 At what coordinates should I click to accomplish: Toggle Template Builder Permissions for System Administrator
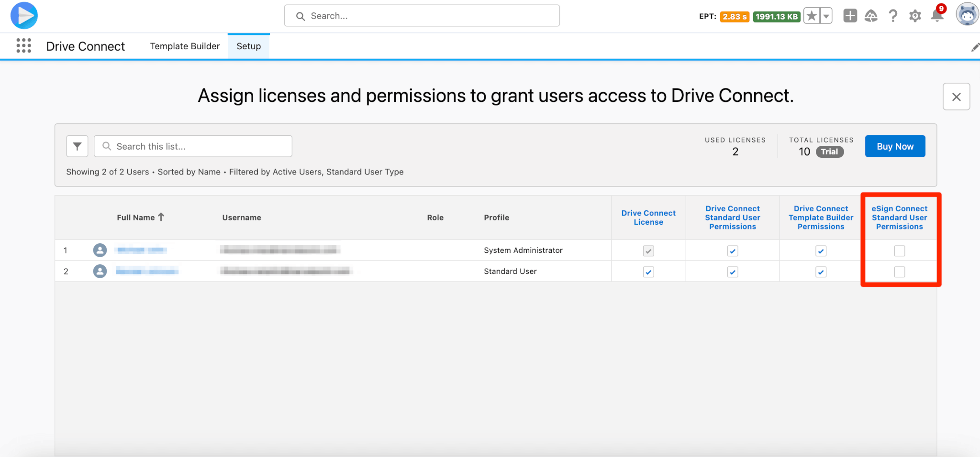pyautogui.click(x=821, y=251)
